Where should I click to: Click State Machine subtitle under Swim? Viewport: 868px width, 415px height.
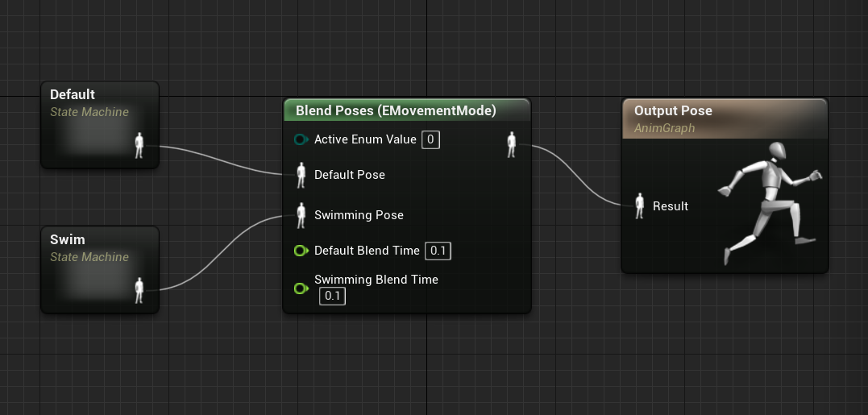[x=89, y=257]
